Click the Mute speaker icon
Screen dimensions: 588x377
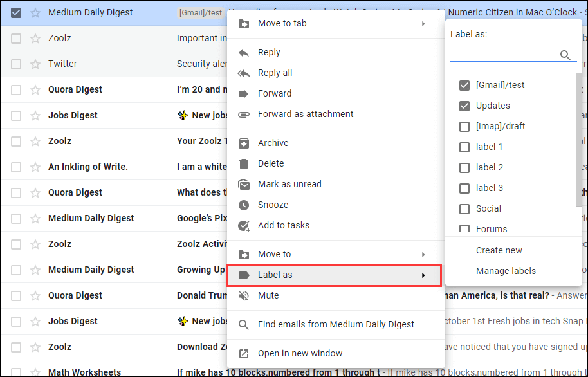tap(244, 295)
